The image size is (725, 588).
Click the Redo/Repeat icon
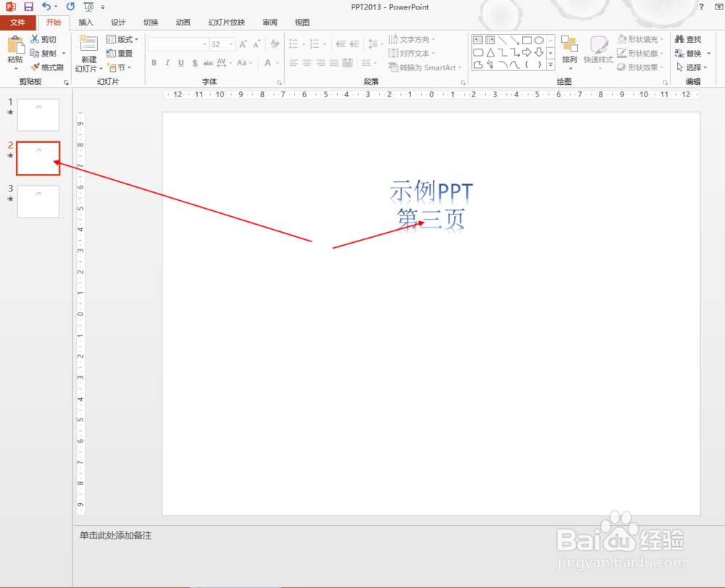(70, 7)
